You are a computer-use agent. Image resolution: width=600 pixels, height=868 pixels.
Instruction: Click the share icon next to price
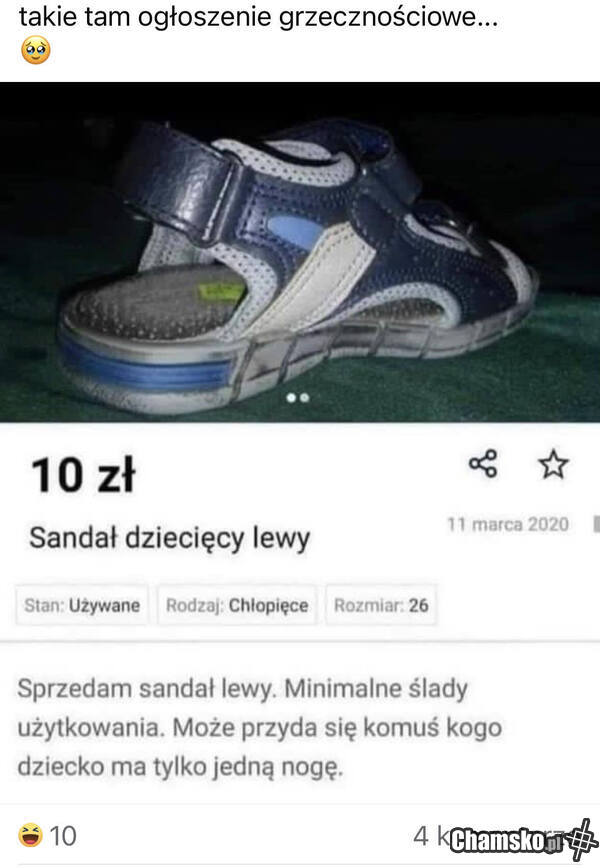(x=483, y=463)
